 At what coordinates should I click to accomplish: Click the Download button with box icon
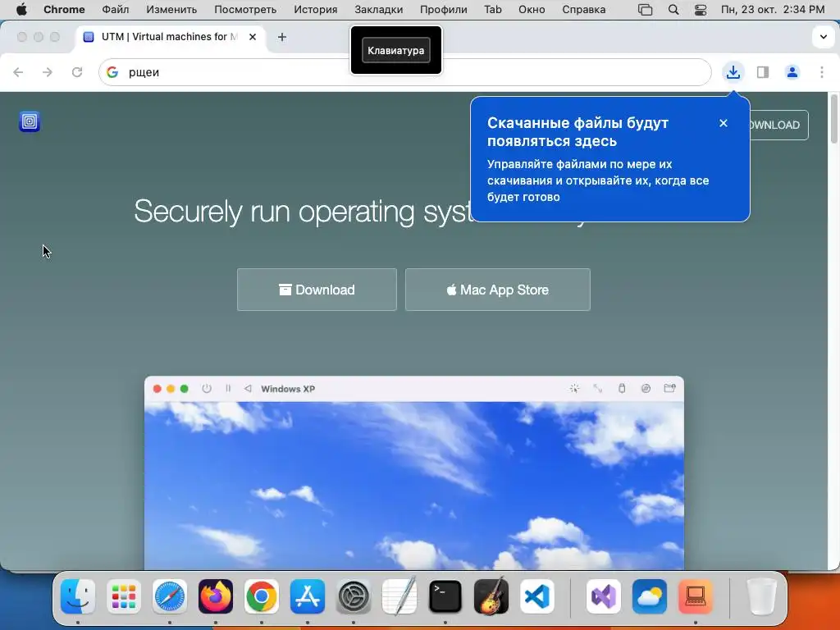coord(317,290)
